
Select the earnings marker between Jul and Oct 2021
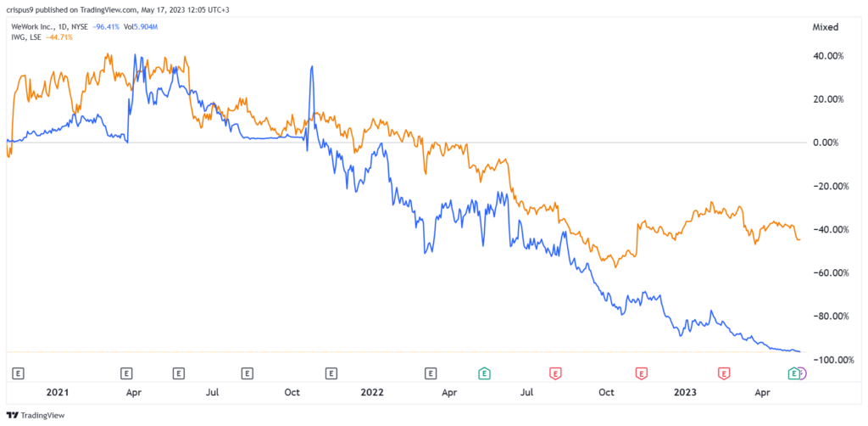pyautogui.click(x=247, y=373)
